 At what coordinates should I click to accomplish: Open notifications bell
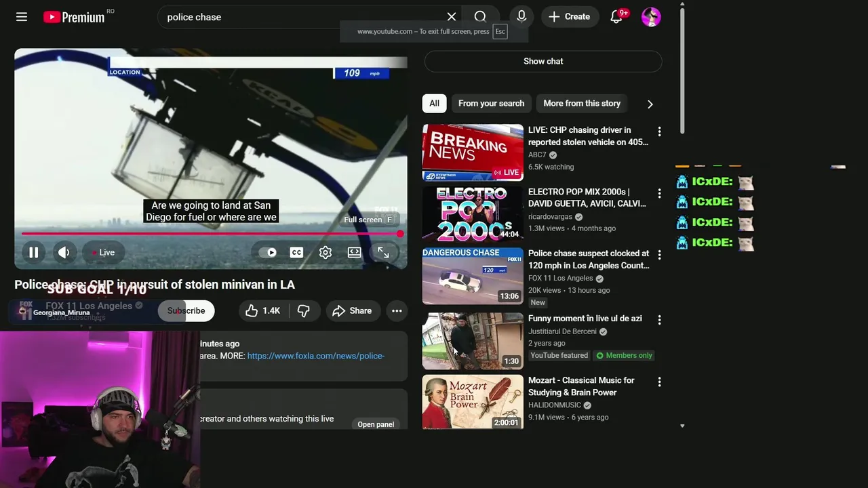coord(616,17)
